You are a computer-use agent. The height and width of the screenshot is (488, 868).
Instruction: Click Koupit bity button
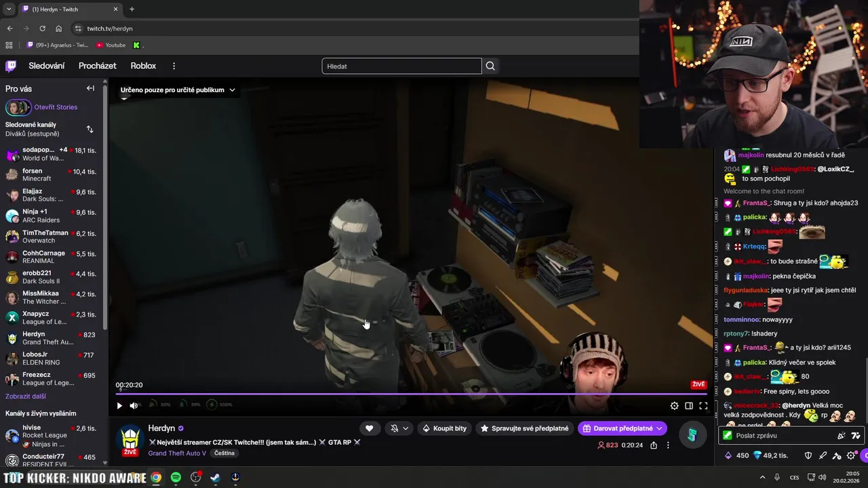(x=444, y=428)
